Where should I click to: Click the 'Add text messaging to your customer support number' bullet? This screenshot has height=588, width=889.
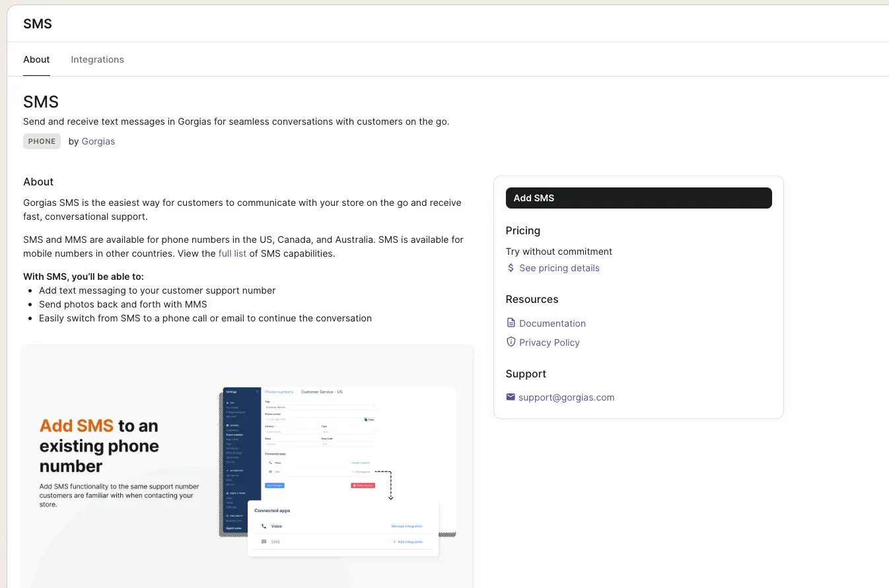pyautogui.click(x=157, y=290)
